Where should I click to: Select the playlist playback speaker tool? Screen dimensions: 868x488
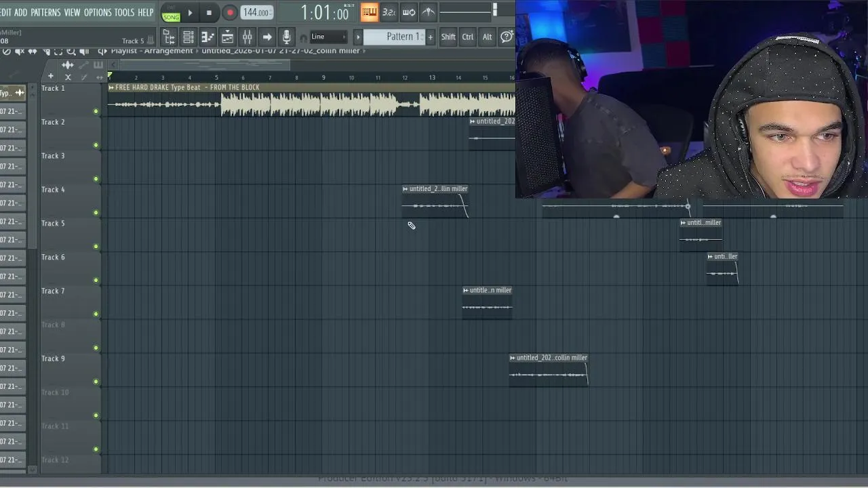tap(84, 52)
